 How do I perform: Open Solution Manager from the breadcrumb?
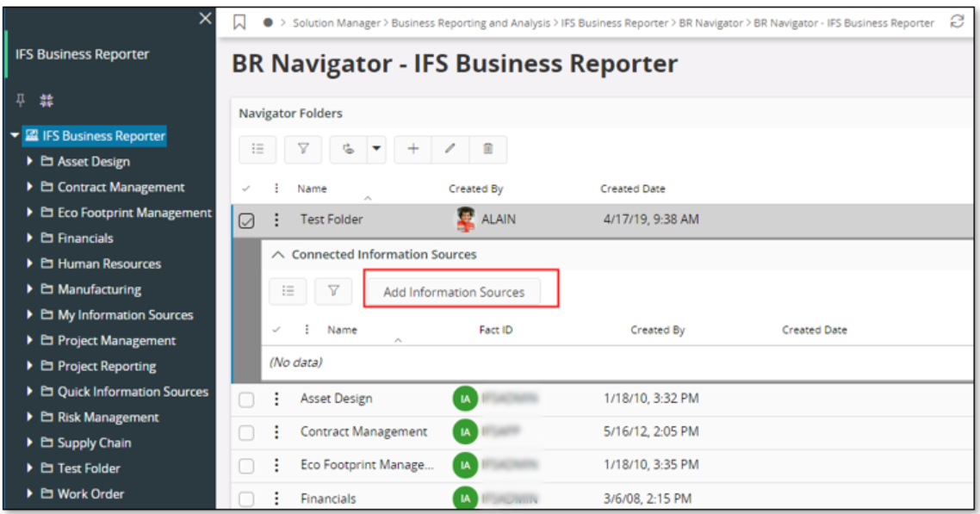[x=336, y=25]
